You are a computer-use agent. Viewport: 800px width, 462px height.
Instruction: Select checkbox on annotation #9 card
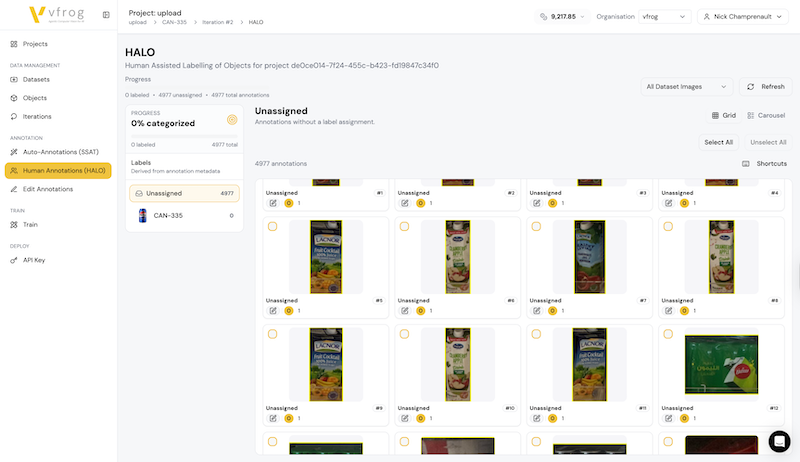click(x=272, y=334)
